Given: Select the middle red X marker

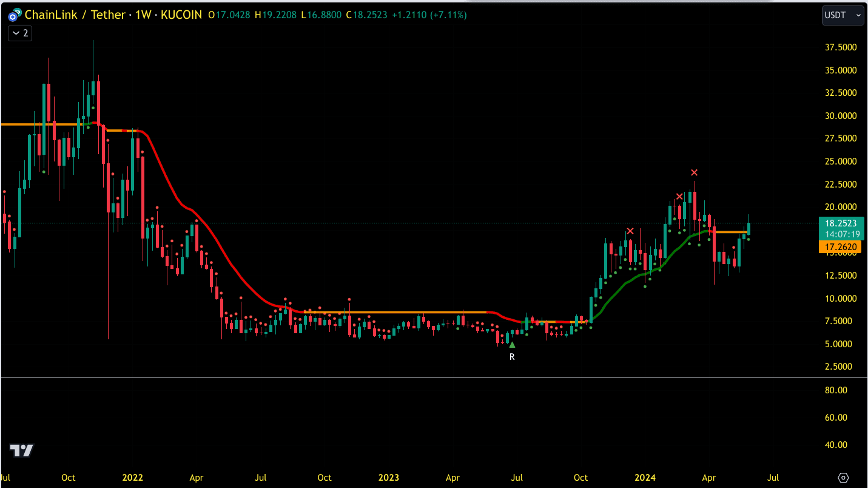Looking at the screenshot, I should (x=679, y=196).
